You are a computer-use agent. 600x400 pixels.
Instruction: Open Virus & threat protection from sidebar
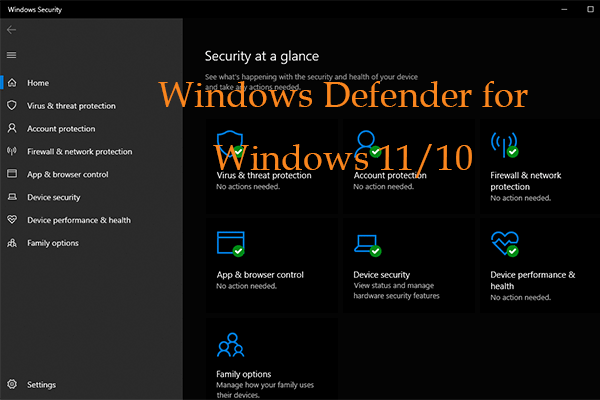(x=71, y=106)
